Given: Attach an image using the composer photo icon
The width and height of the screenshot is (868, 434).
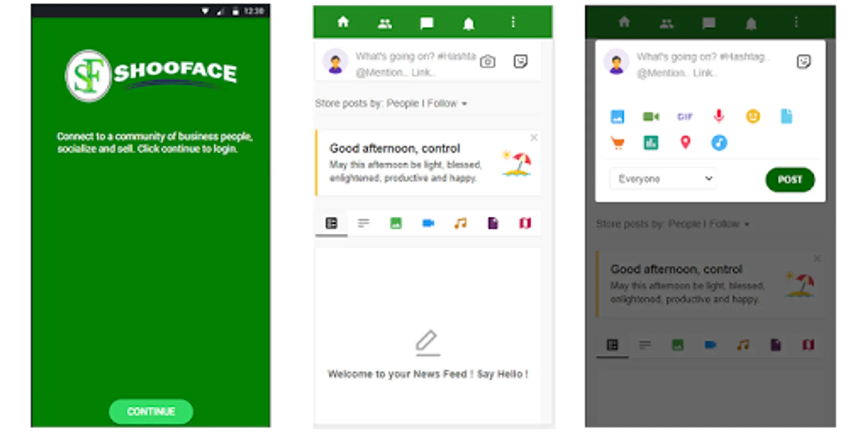Looking at the screenshot, I should (x=617, y=117).
